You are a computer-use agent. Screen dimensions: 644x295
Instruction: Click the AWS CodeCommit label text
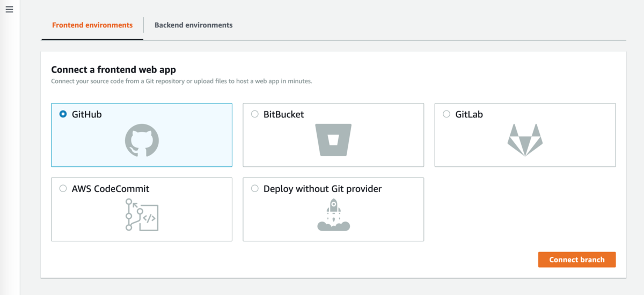(x=111, y=189)
